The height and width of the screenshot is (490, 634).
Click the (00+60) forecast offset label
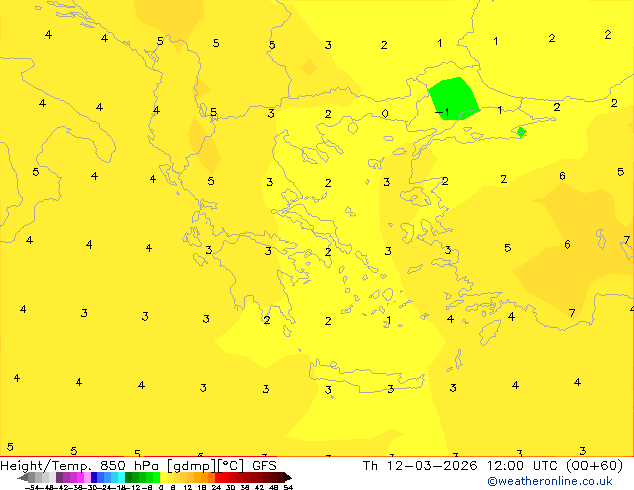596,465
